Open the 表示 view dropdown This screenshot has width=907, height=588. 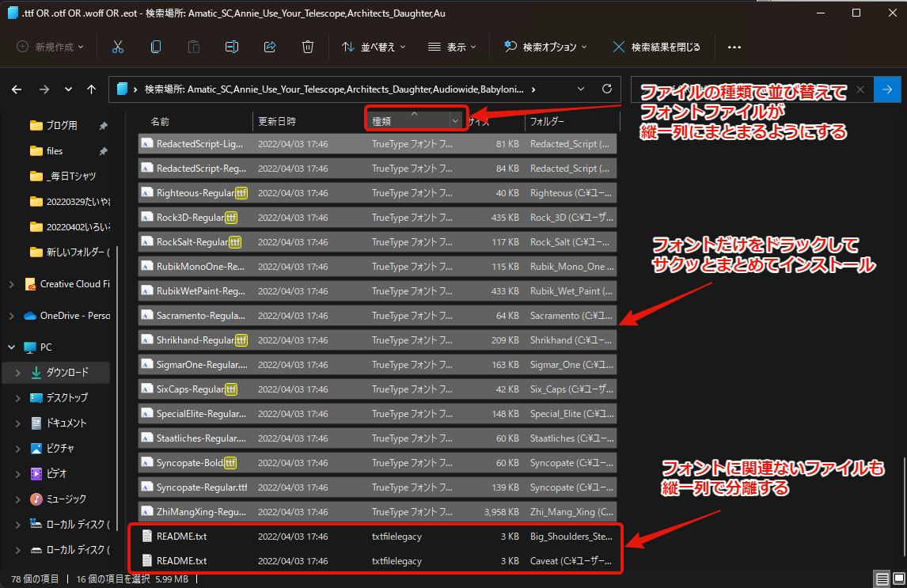pyautogui.click(x=452, y=47)
